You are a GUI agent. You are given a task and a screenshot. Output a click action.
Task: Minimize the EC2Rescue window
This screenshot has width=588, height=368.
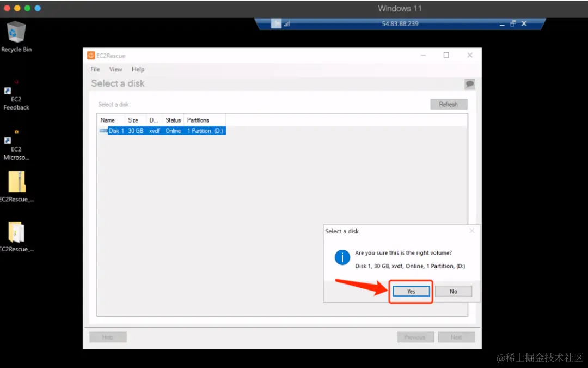[x=423, y=55]
